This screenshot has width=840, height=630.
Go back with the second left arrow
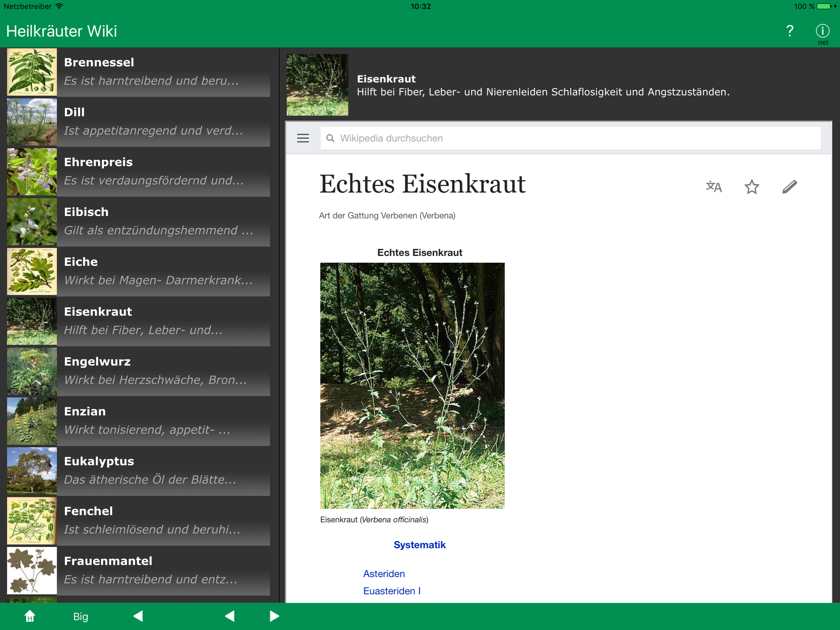(x=230, y=616)
